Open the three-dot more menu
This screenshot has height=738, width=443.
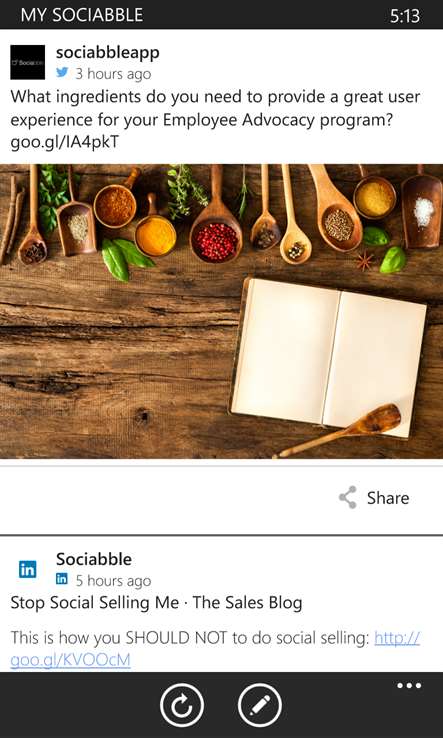(409, 686)
